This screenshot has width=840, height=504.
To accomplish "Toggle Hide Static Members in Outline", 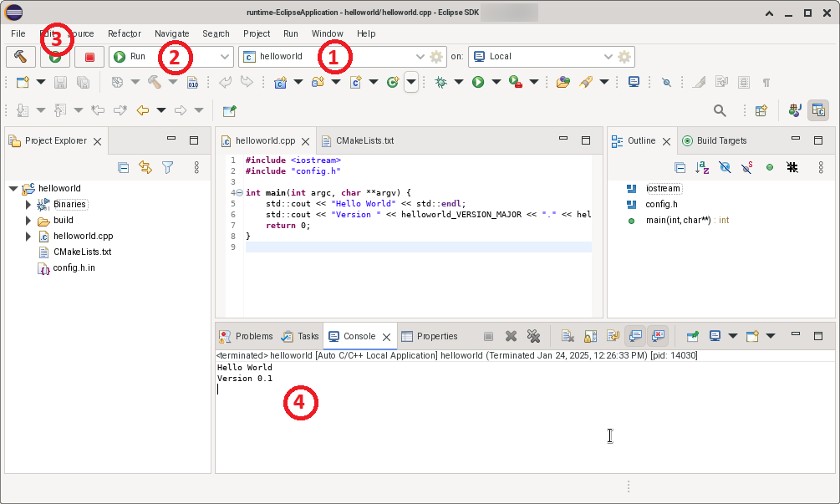I will (746, 168).
